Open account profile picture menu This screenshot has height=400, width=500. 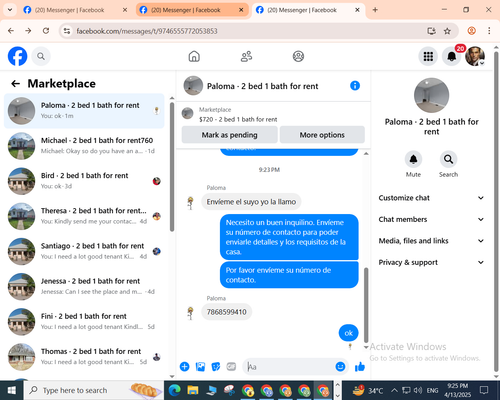[x=475, y=56]
